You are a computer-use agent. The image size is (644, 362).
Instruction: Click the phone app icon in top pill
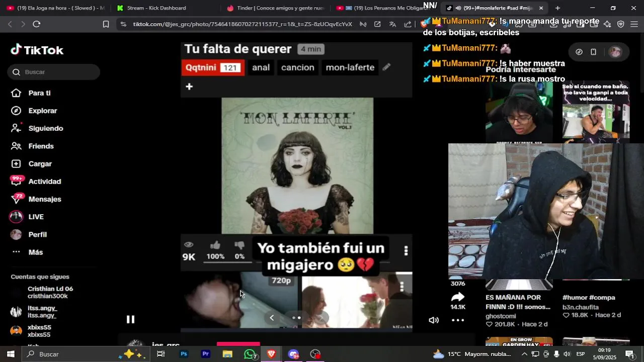tap(593, 52)
